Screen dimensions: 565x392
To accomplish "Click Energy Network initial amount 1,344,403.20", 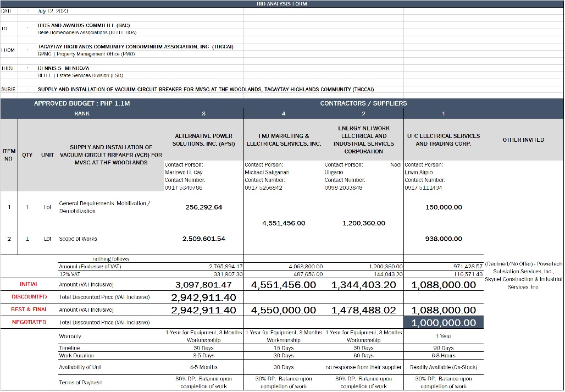I will pos(364,285).
